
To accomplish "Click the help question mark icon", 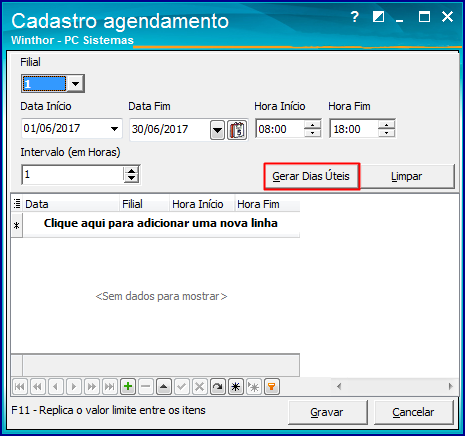I will (x=355, y=17).
